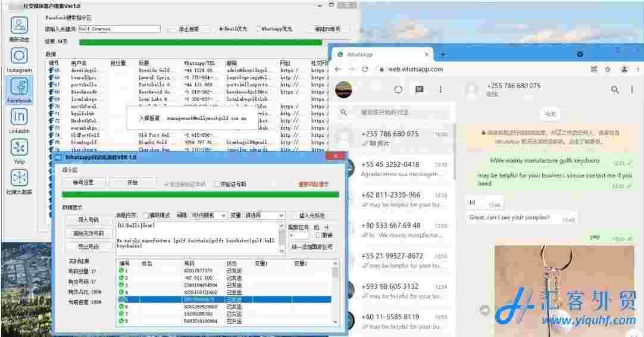Close the WhatsApp browser tab
This screenshot has width=644, height=337.
(426, 54)
